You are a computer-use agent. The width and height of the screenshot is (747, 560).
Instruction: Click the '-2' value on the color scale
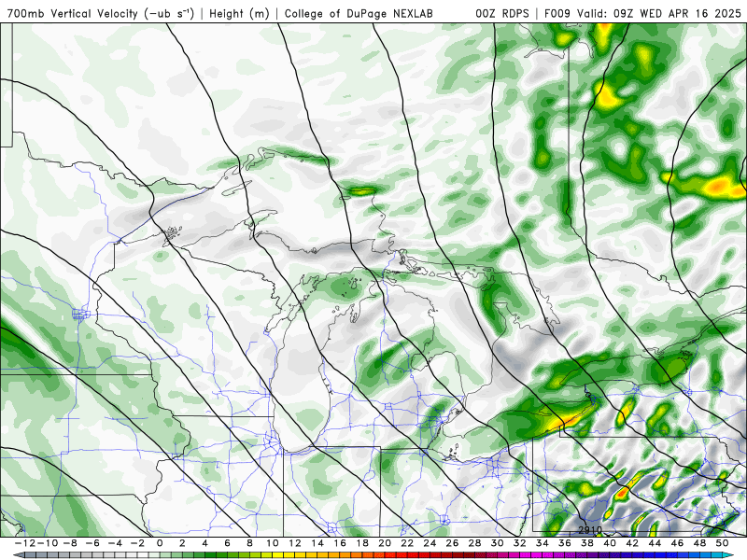pyautogui.click(x=137, y=543)
